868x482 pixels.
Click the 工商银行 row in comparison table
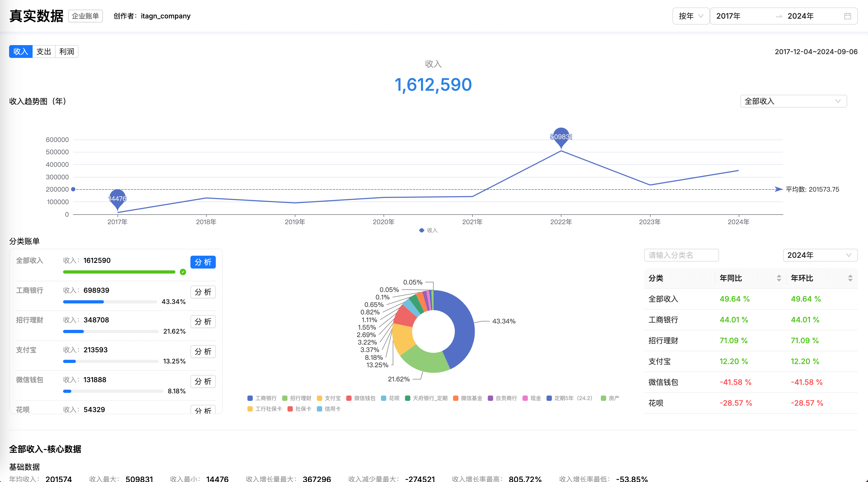point(751,320)
